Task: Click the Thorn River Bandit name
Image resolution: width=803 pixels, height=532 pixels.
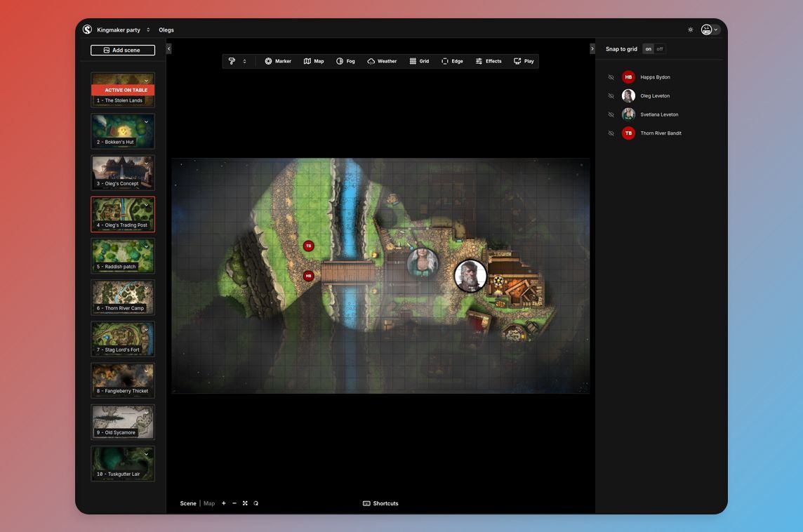Action: coord(661,133)
